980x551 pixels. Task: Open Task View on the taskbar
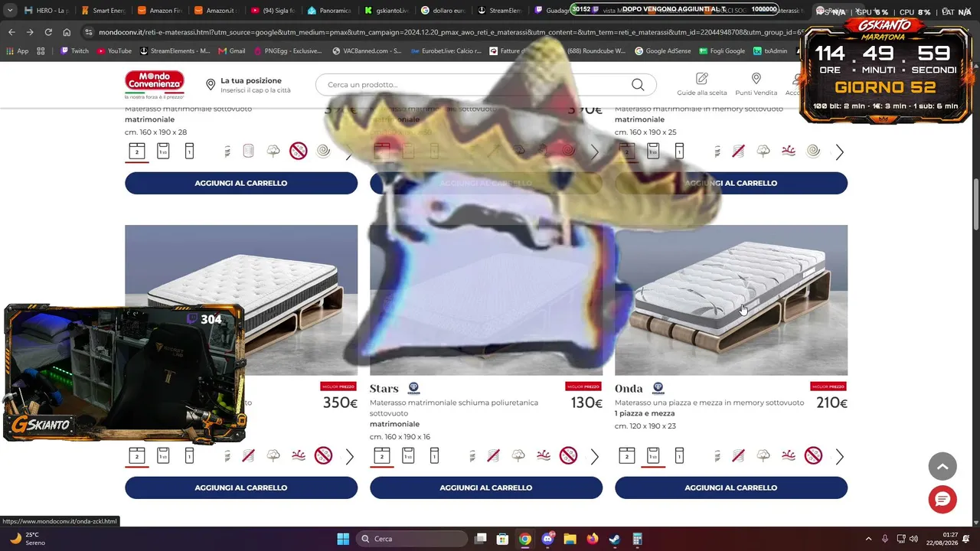(x=480, y=539)
